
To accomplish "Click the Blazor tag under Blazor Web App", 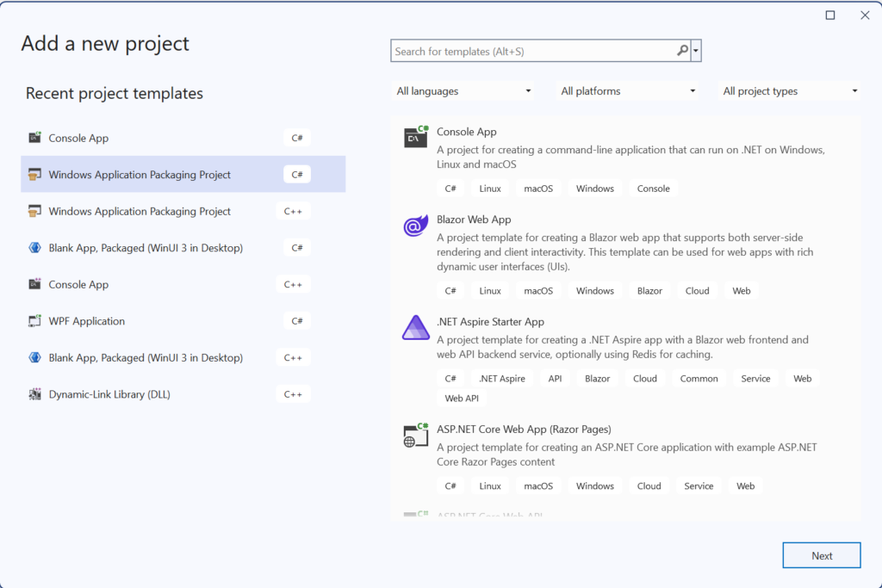I will 649,291.
